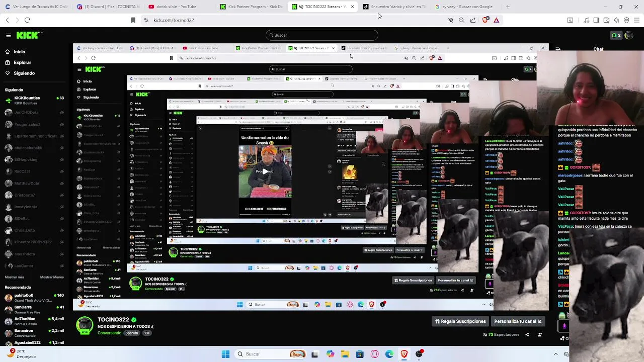This screenshot has width=644, height=362.
Task: Launch File Explorer from the taskbar
Action: click(345, 354)
